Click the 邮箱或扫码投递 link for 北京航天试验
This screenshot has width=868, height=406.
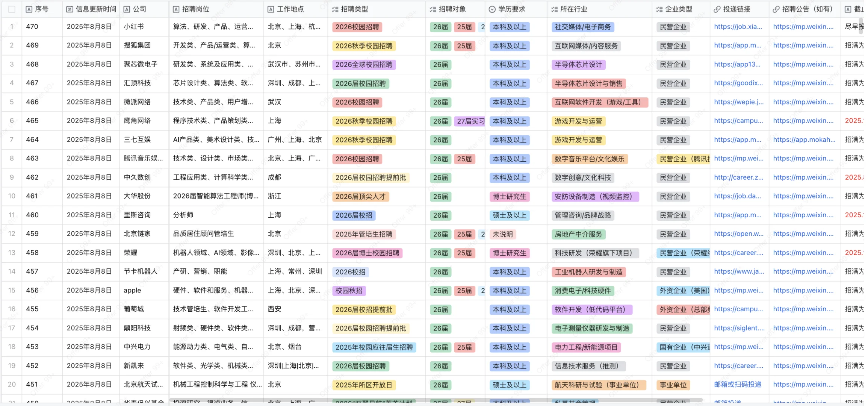pyautogui.click(x=738, y=385)
